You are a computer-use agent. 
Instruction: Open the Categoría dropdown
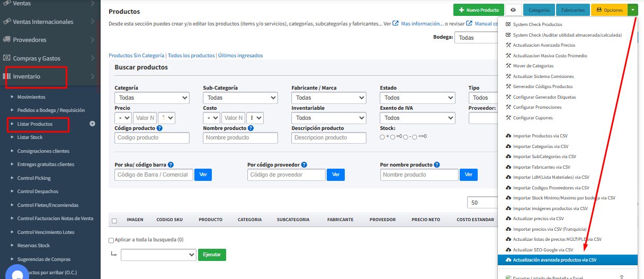tap(151, 98)
